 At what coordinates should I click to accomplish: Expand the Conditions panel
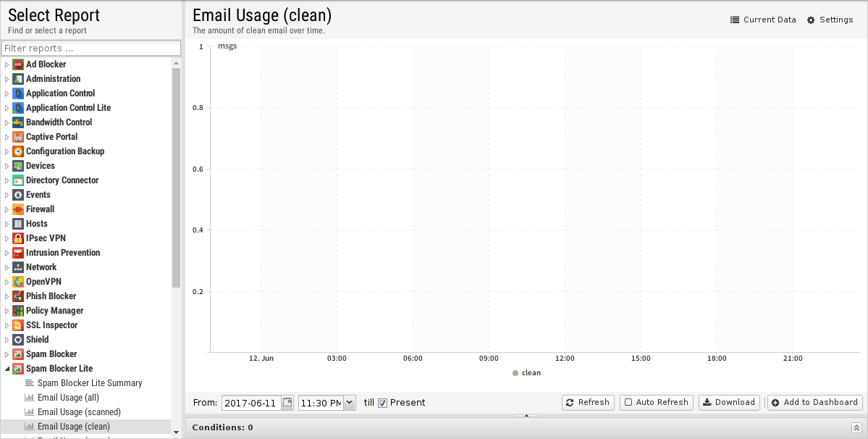856,427
